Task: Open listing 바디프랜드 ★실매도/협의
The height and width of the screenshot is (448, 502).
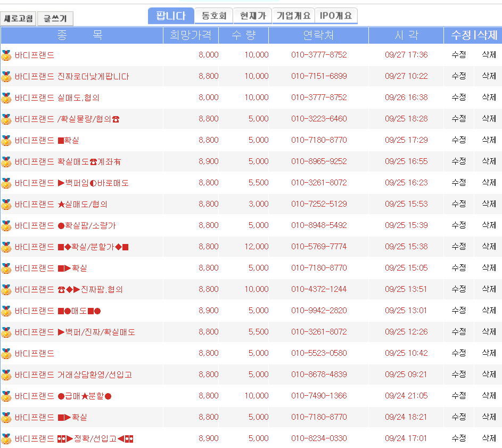Action: click(x=61, y=204)
